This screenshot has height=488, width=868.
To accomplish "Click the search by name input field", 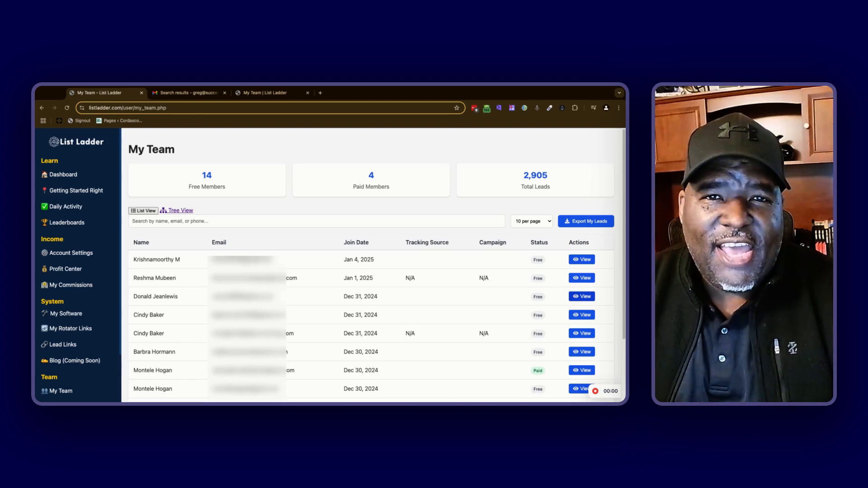I will click(x=316, y=221).
